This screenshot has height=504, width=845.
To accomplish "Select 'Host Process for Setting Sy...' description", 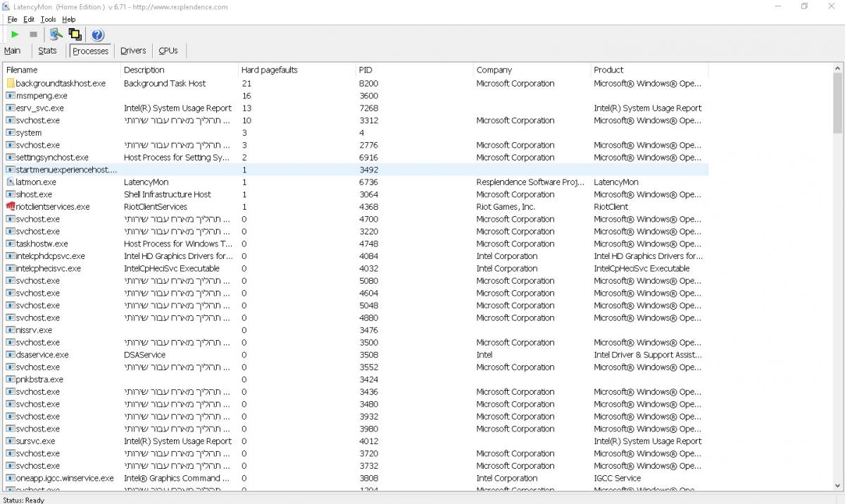I will pos(177,157).
